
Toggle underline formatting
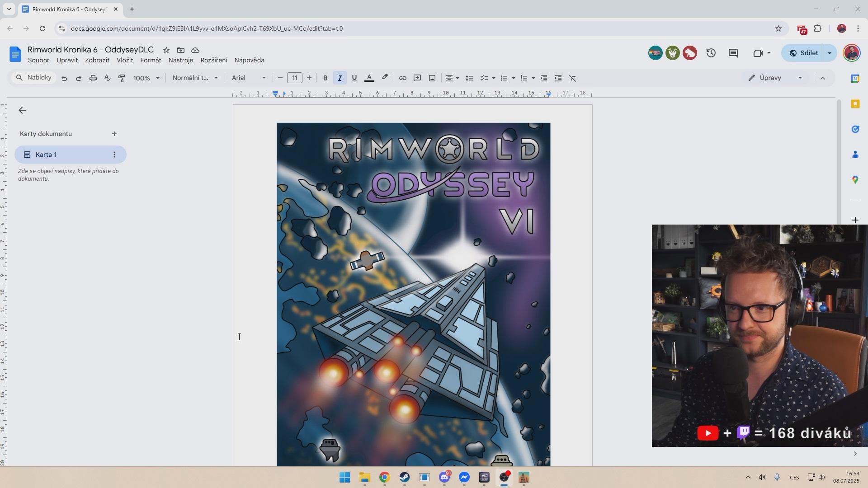(354, 78)
